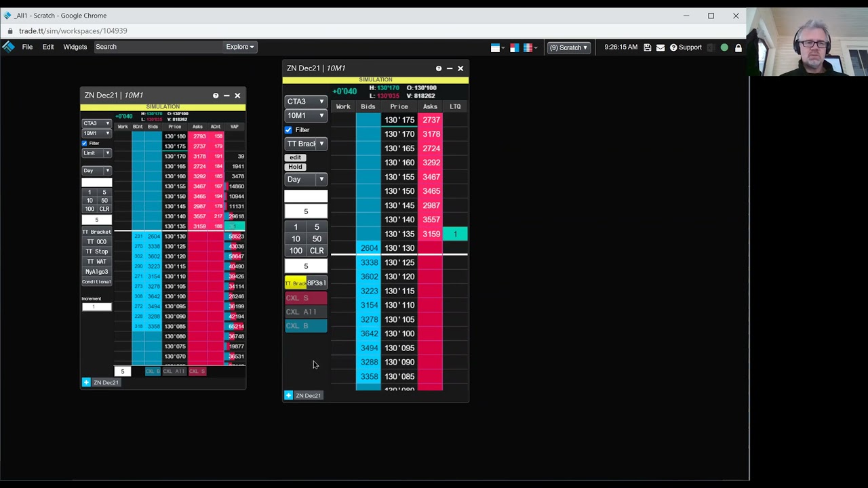Screen dimensions: 868x488
Task: Click the Search field in menu bar
Action: (x=158, y=47)
